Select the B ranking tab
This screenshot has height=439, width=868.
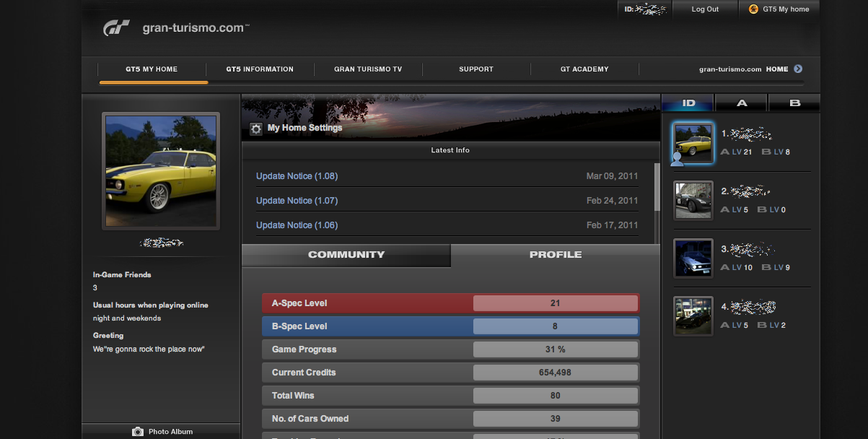click(795, 103)
